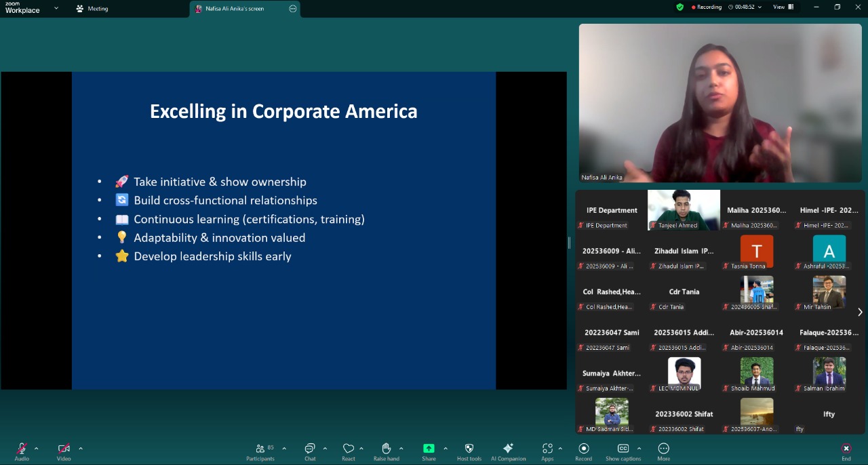Click the red End meeting button
Image resolution: width=868 pixels, height=465 pixels.
coord(846,449)
